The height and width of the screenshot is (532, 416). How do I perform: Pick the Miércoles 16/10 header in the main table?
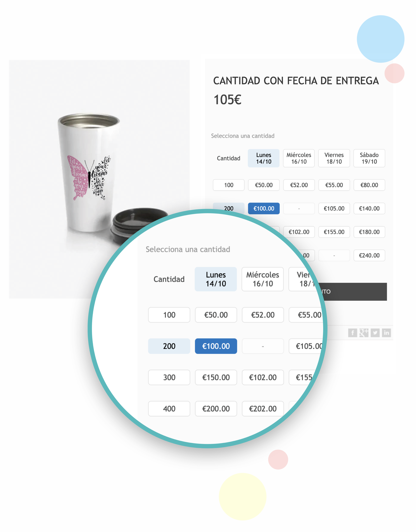coord(299,158)
